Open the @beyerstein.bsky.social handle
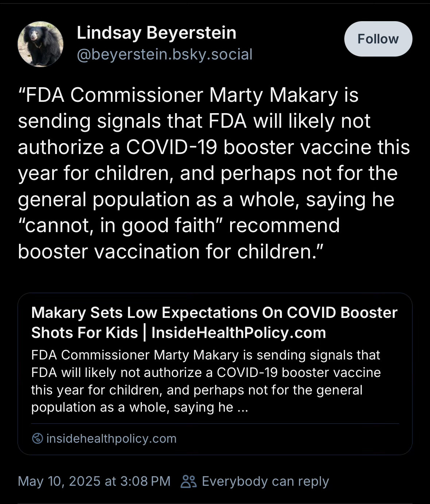430x504 pixels. (164, 54)
